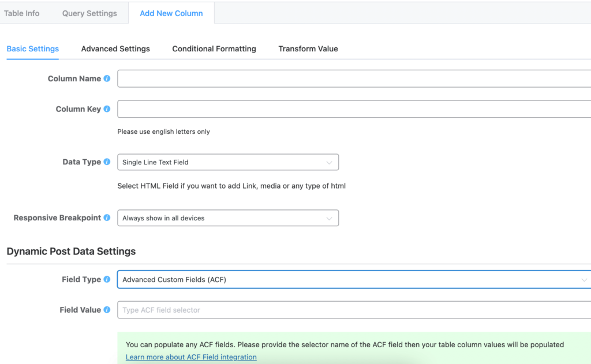The height and width of the screenshot is (364, 591).
Task: Open the Responsive Breakpoint dropdown
Action: [x=228, y=218]
